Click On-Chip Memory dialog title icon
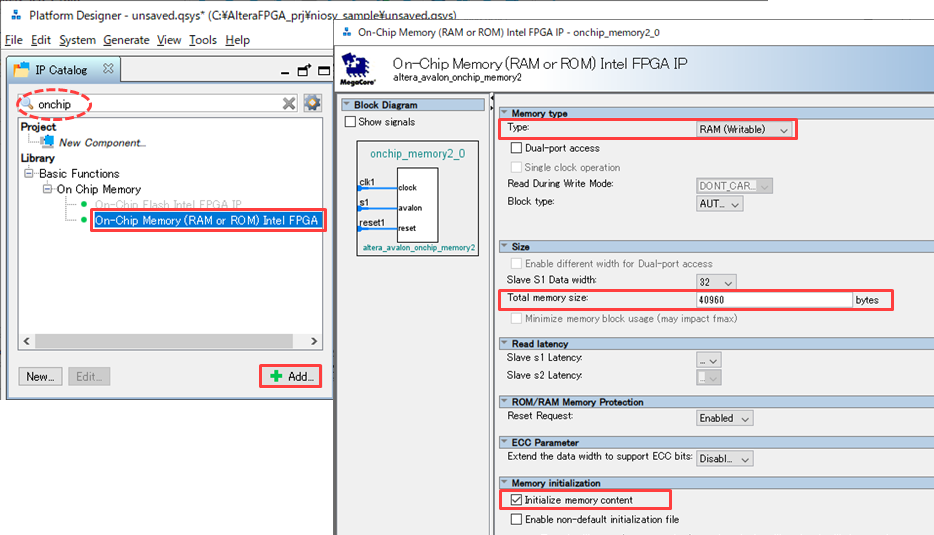This screenshot has width=934, height=535. pyautogui.click(x=347, y=32)
